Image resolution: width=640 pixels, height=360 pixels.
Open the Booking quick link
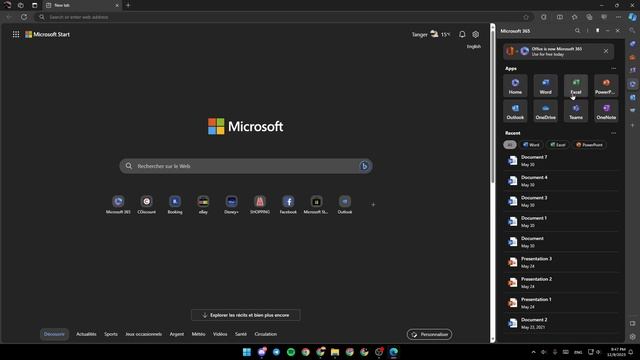[175, 204]
